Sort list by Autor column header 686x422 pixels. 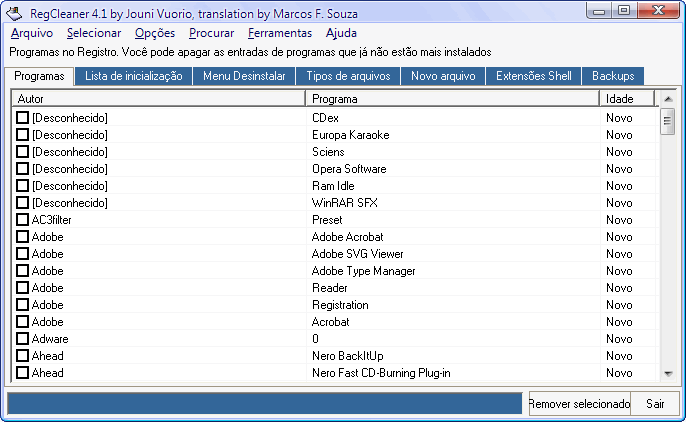tap(158, 99)
